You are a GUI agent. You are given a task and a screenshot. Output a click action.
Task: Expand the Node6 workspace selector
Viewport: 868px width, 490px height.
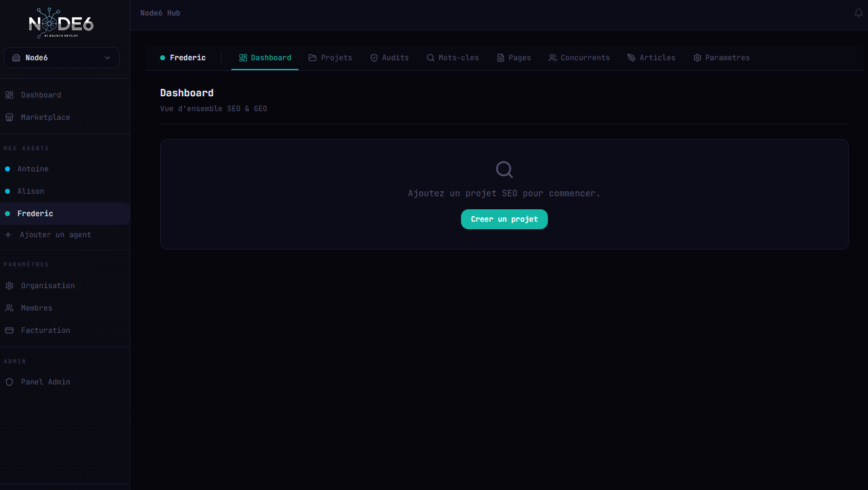61,57
